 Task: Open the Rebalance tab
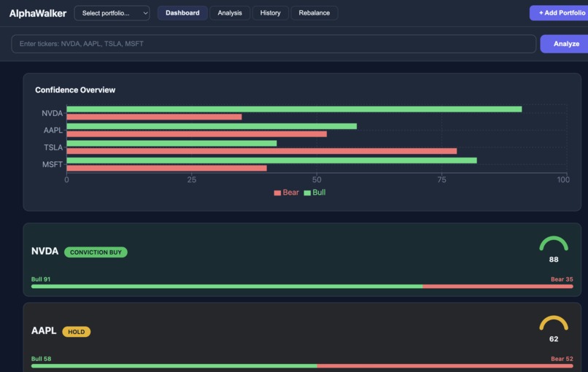coord(314,13)
